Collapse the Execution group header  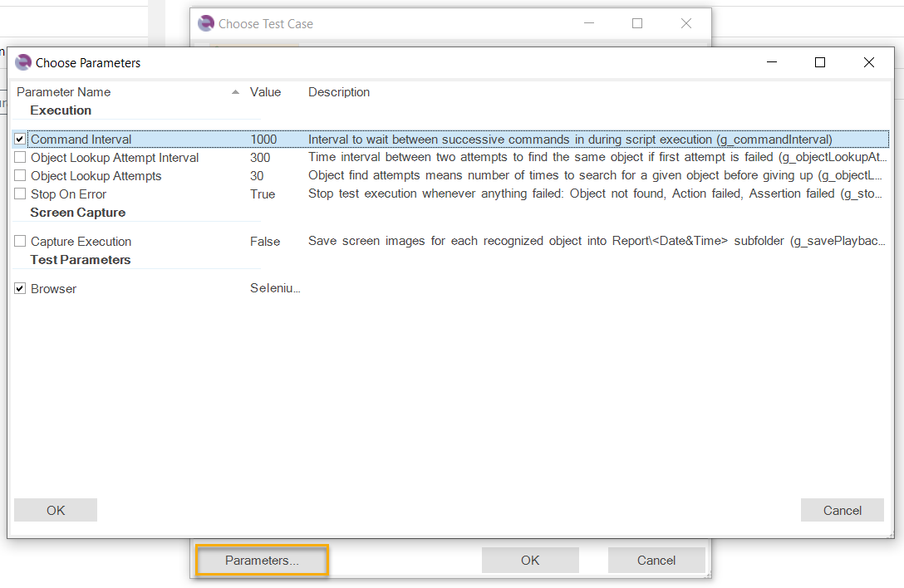coord(61,110)
